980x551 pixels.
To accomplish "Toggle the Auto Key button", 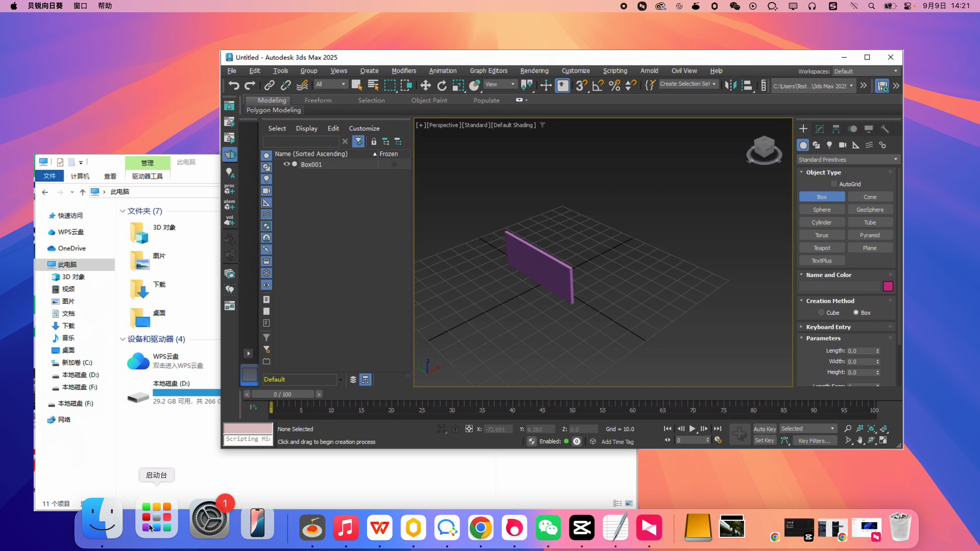I will pos(764,429).
